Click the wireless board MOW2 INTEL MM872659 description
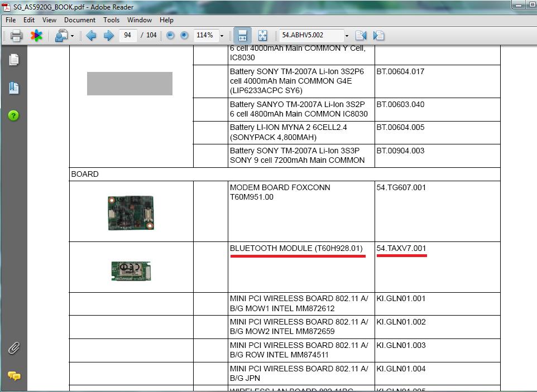This screenshot has height=392, width=537. (x=299, y=327)
